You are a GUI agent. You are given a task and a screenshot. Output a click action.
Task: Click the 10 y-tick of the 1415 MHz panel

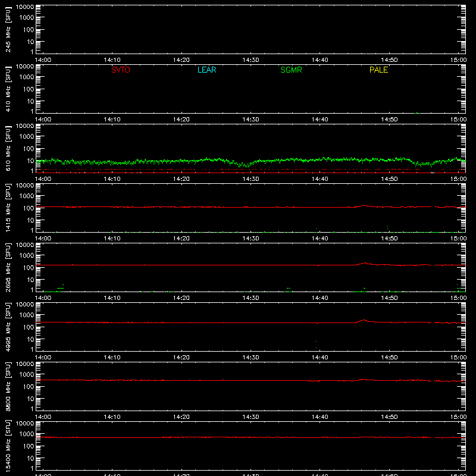30,220
